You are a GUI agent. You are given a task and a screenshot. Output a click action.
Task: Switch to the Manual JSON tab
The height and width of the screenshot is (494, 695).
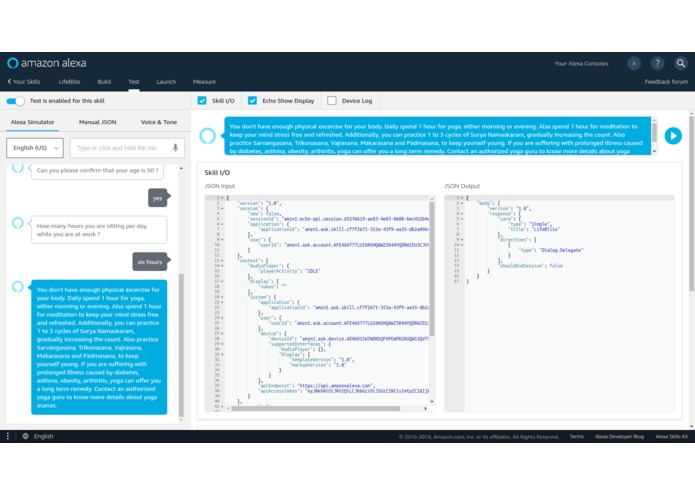pos(98,122)
